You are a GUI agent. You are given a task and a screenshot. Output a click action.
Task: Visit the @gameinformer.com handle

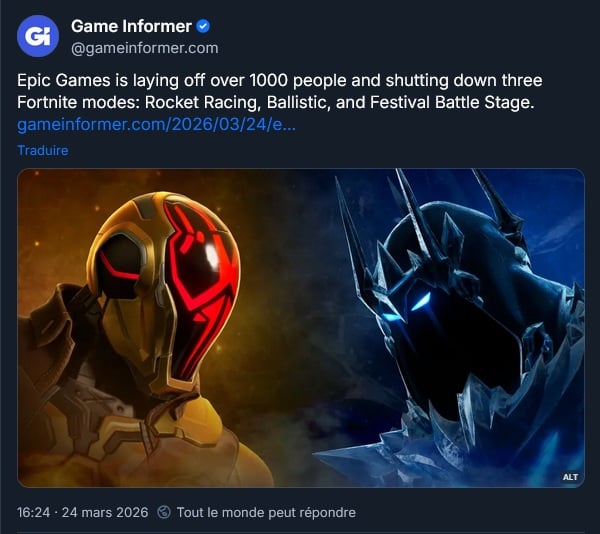tap(145, 48)
